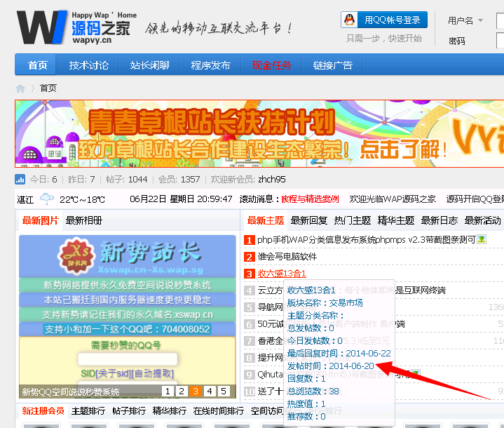Click the blue statistics chart icon
This screenshot has height=428, width=504.
pyautogui.click(x=20, y=179)
